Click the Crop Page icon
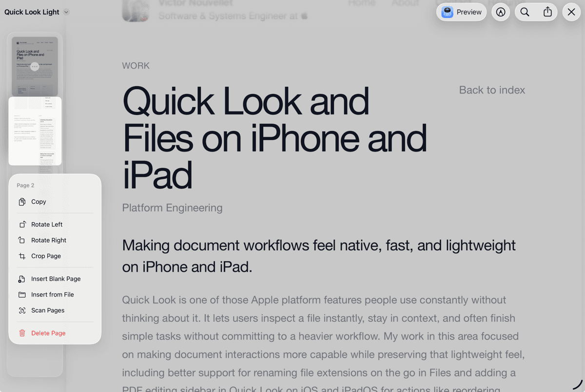The image size is (585, 392). (x=23, y=256)
